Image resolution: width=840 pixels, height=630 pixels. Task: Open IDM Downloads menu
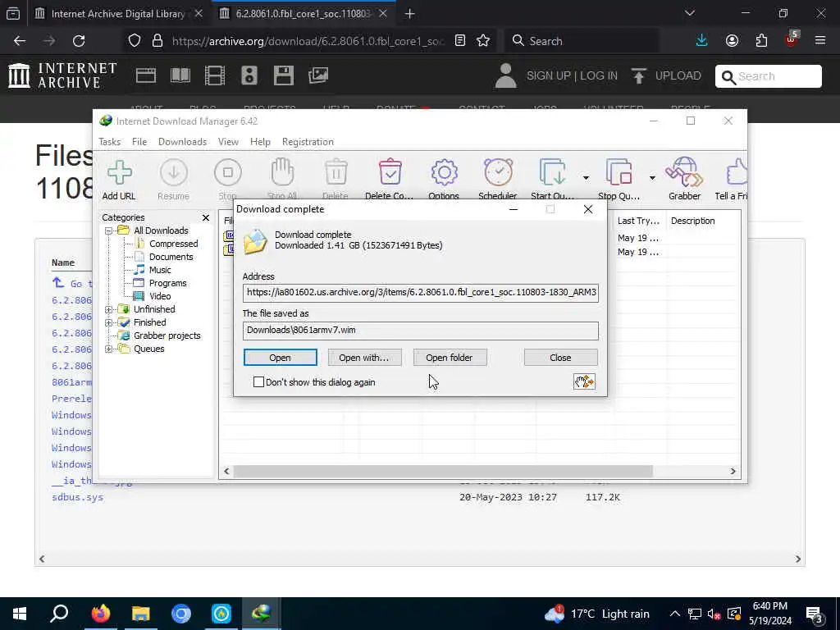[x=182, y=142]
